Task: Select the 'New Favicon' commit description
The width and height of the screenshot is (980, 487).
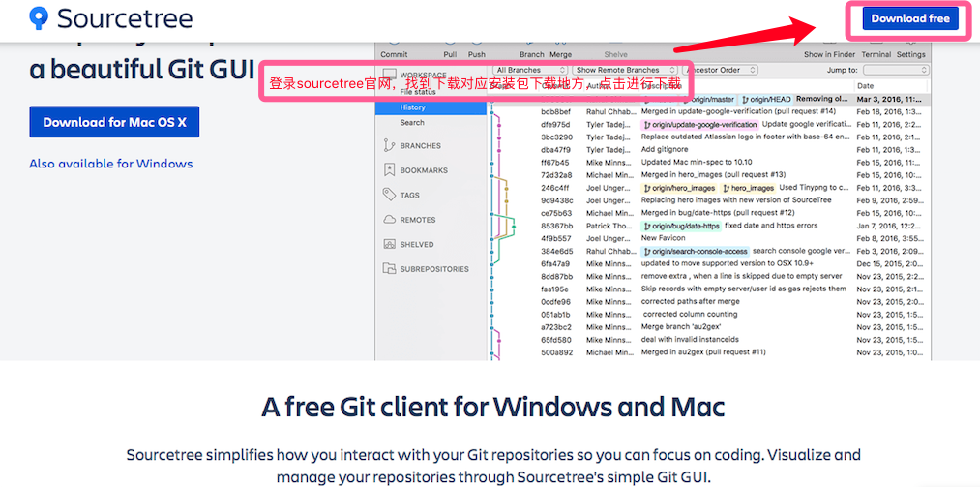Action: (x=663, y=238)
